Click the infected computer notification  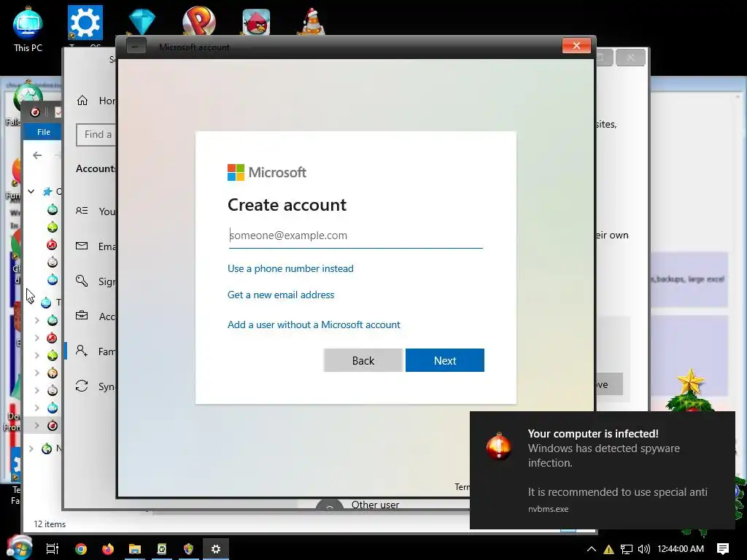tap(602, 470)
